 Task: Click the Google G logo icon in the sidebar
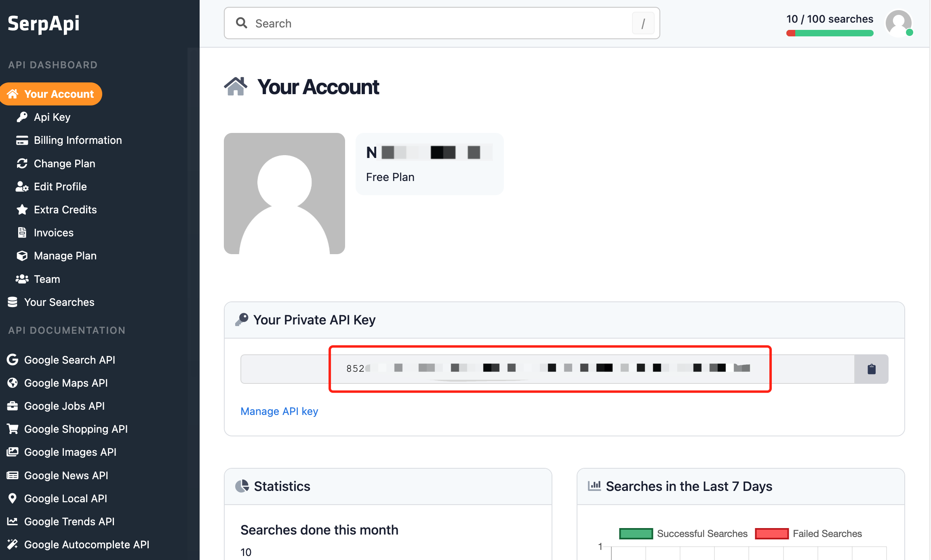coord(13,360)
